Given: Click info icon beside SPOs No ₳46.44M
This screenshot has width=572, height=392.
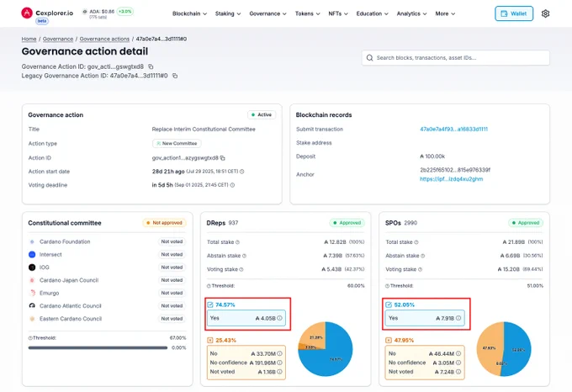Looking at the screenshot, I should 458,353.
